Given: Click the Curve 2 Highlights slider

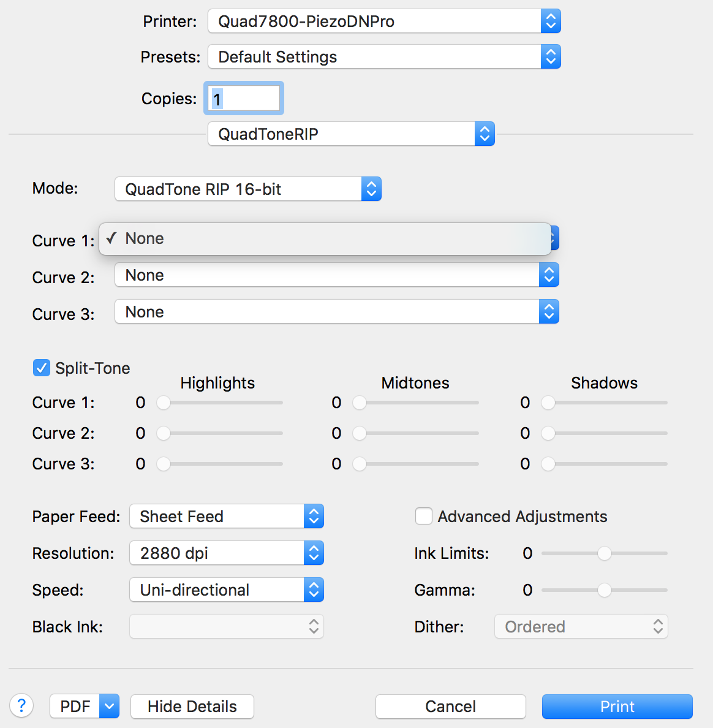Looking at the screenshot, I should click(219, 433).
